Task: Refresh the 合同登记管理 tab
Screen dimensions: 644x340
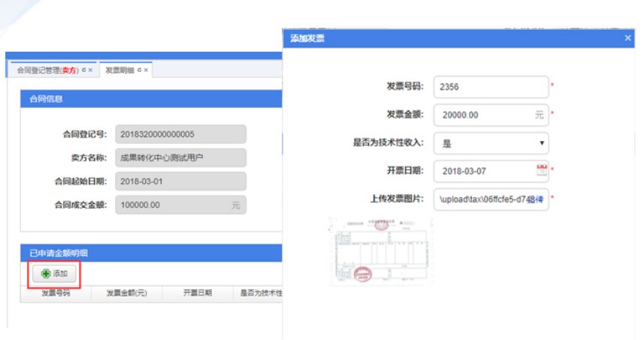Action: tap(83, 70)
